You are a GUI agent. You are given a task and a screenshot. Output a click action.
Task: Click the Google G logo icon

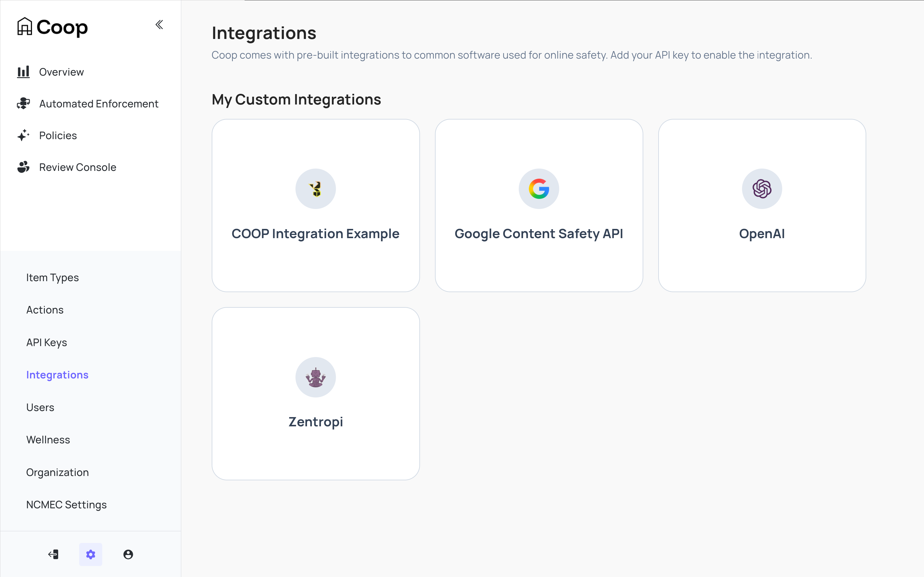pyautogui.click(x=539, y=188)
